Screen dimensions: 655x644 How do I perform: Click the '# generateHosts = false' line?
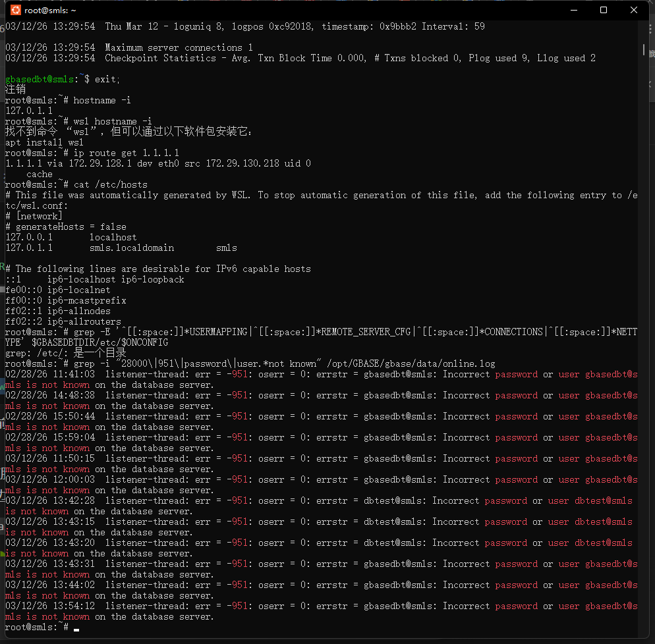point(66,227)
